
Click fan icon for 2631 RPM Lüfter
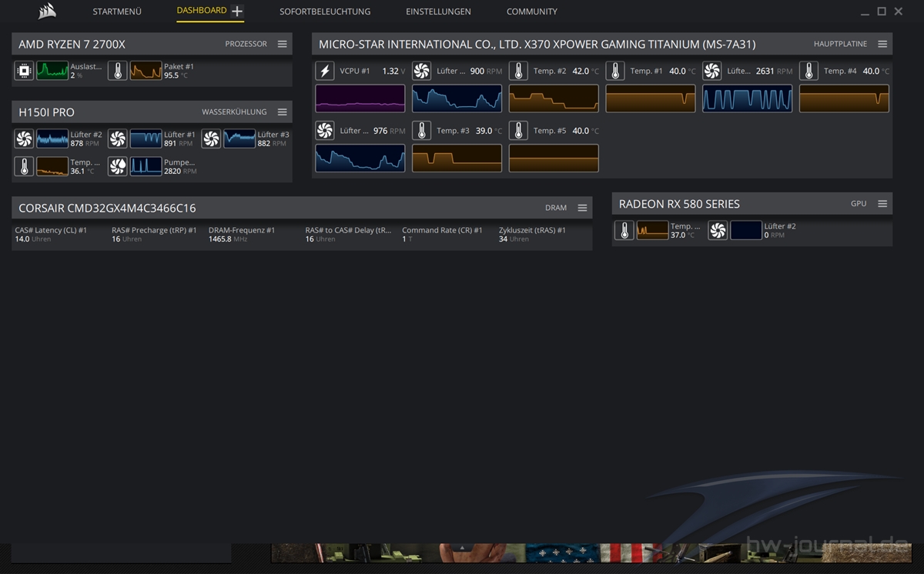pyautogui.click(x=711, y=71)
